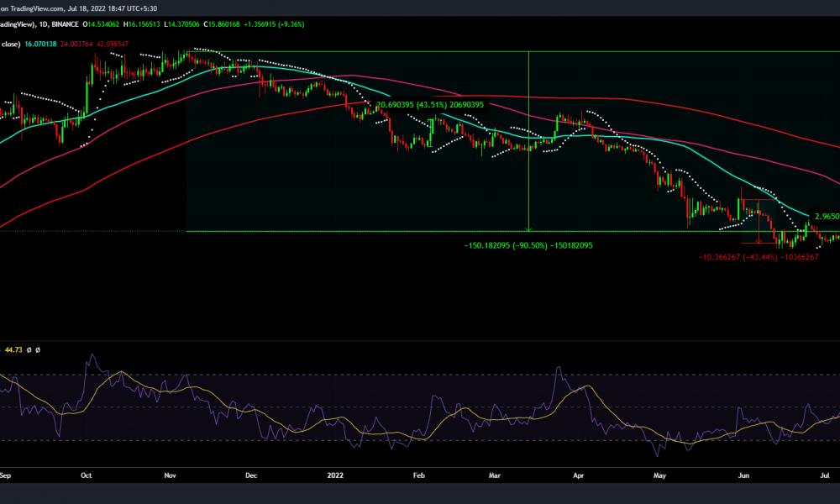Image resolution: width=840 pixels, height=504 pixels.
Task: Click the May label on time axis
Action: pos(659,475)
